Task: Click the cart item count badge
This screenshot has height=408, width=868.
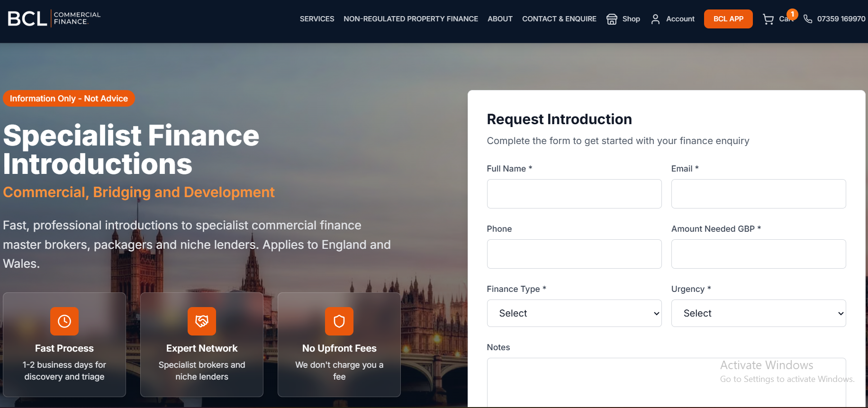Action: (792, 14)
